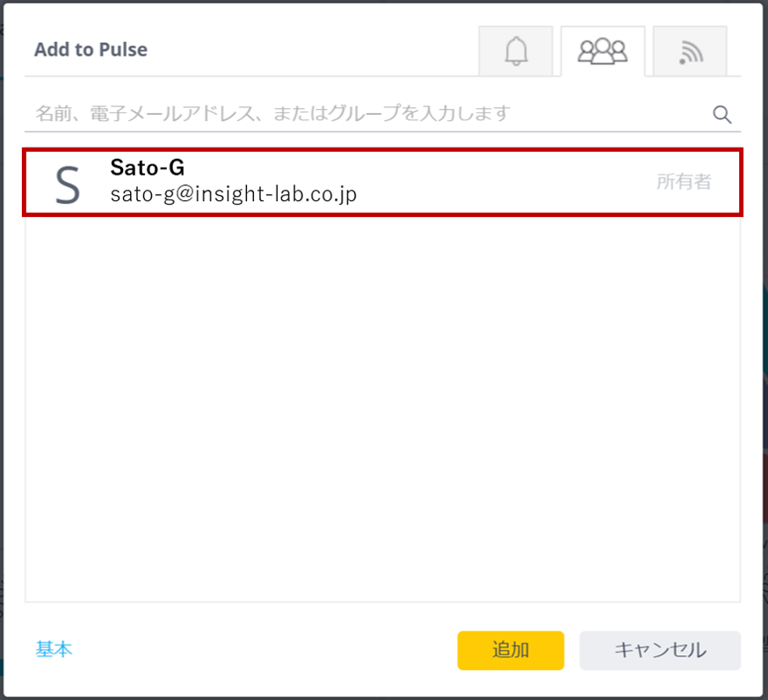Select the Sato-G user name
Viewport: 768px width, 700px height.
[x=148, y=168]
